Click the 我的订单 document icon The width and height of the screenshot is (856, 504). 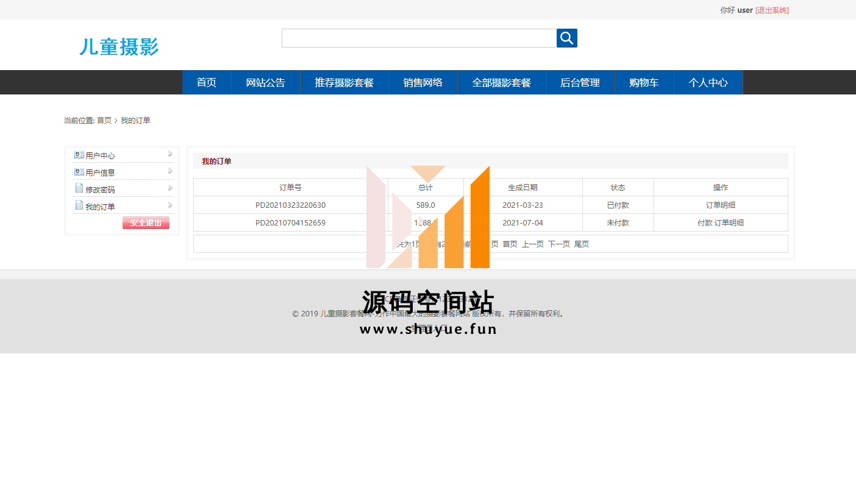point(79,206)
